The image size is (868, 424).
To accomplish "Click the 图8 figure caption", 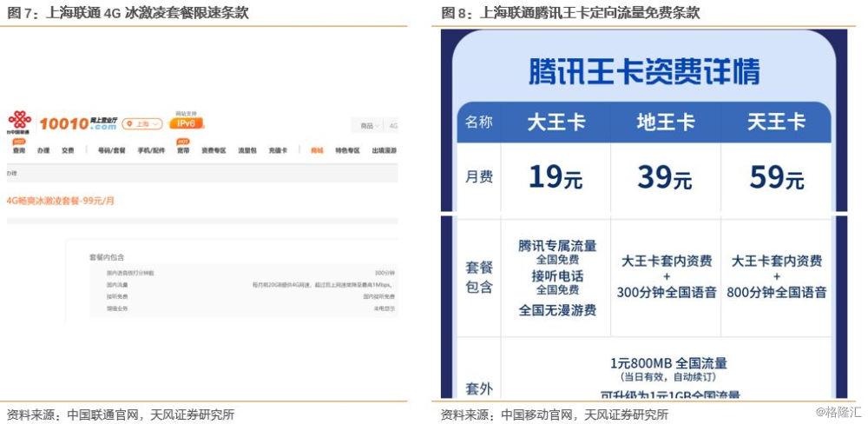I will point(571,13).
